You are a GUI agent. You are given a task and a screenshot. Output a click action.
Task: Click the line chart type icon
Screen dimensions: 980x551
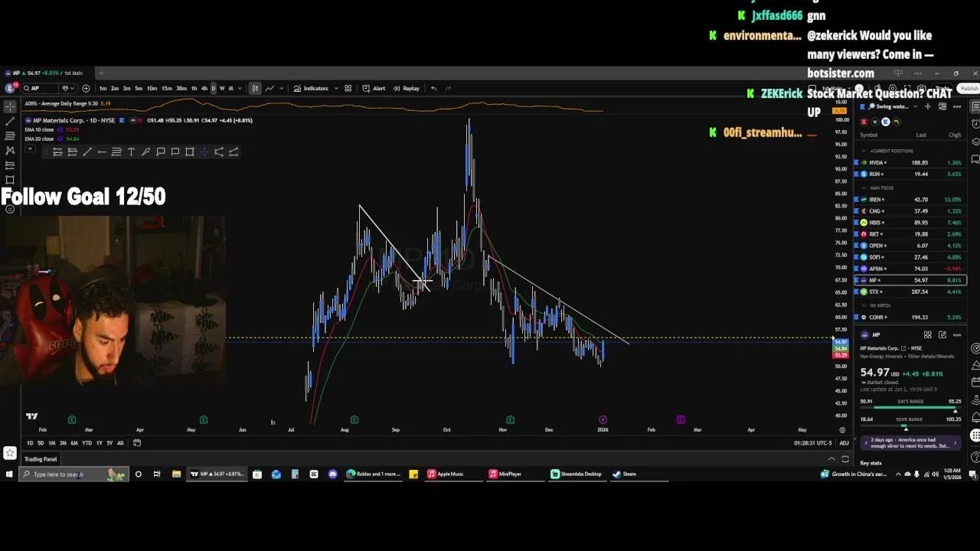click(x=269, y=88)
